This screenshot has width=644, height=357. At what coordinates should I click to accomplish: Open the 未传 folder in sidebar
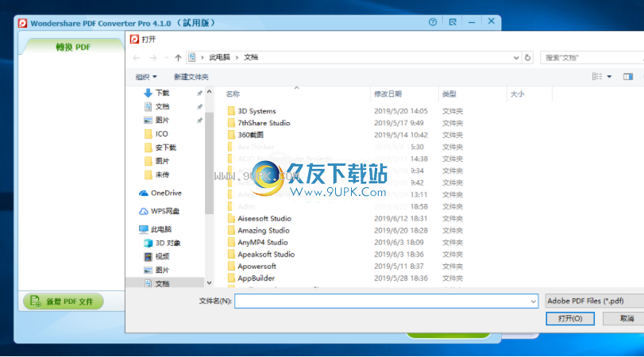click(x=162, y=175)
